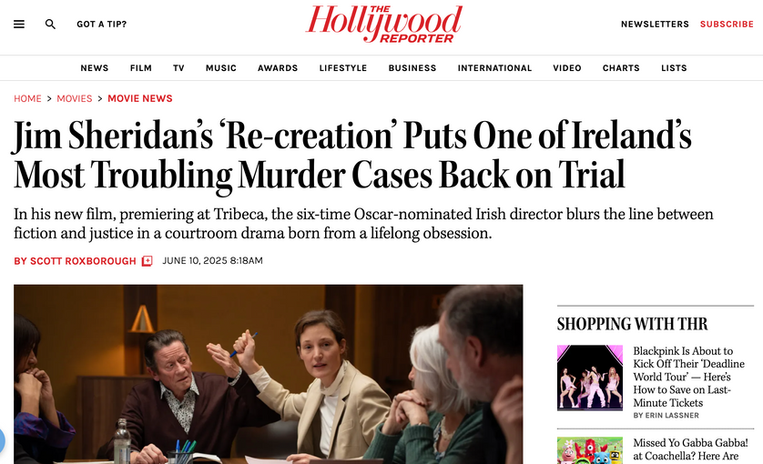Click The Hollywood Reporter logo
This screenshot has height=464, width=763.
[384, 24]
